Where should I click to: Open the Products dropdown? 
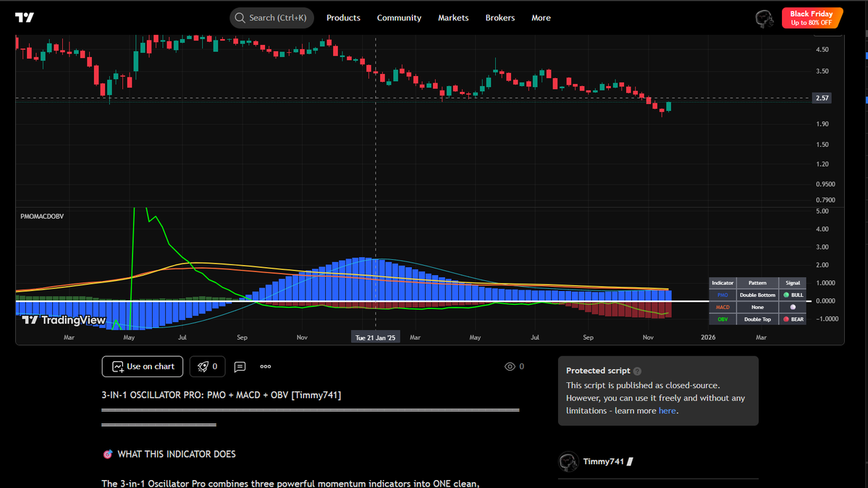click(x=343, y=17)
